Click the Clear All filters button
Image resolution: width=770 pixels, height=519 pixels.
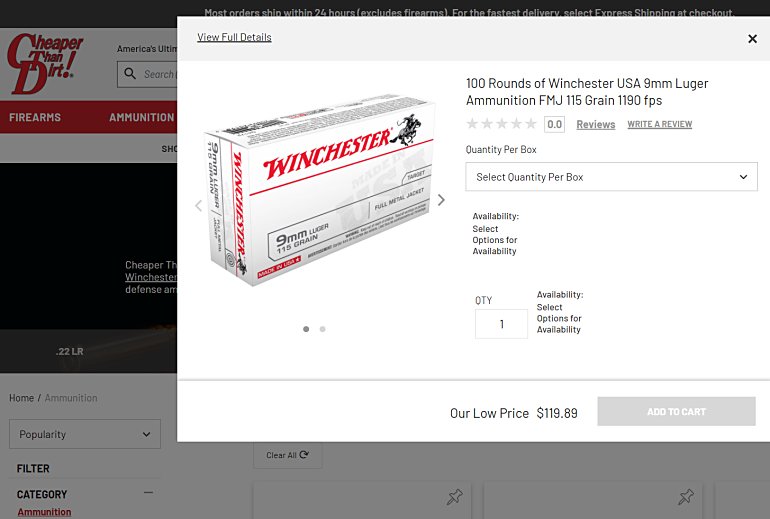pyautogui.click(x=288, y=455)
